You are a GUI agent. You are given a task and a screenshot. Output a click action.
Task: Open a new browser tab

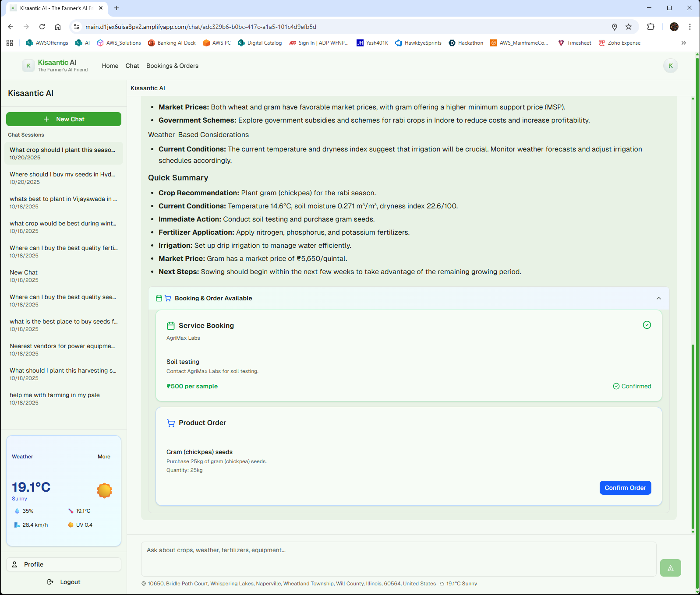coord(117,8)
